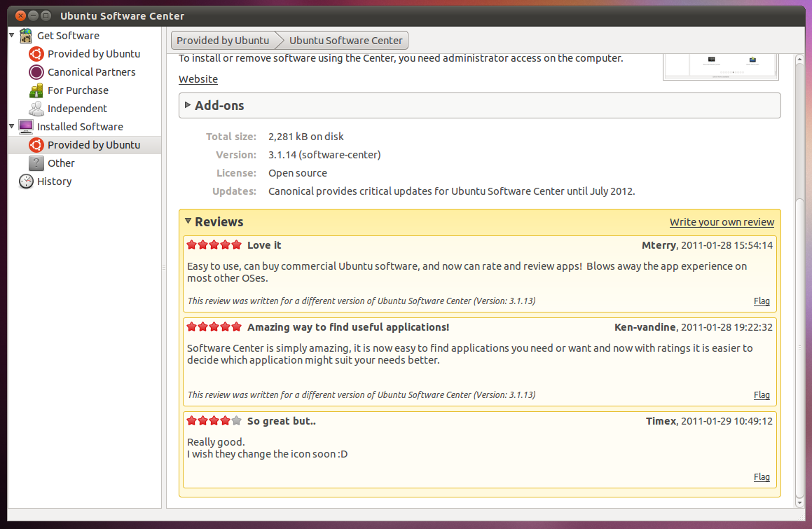Screen dimensions: 812x529
Task: Click the vertical scrollbar up arrow
Action: pos(799,59)
